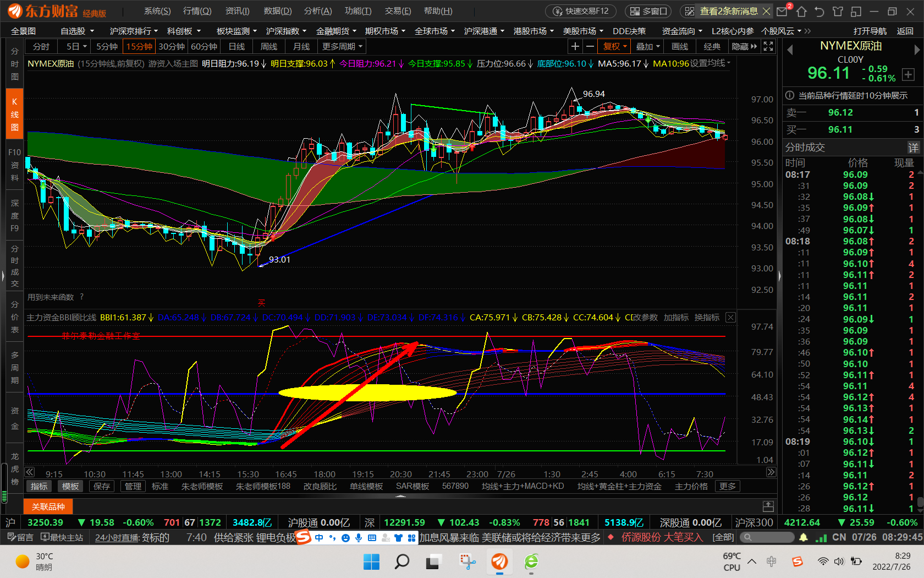Open 交易(E) menu
Image resolution: width=924 pixels, height=578 pixels.
click(x=398, y=11)
